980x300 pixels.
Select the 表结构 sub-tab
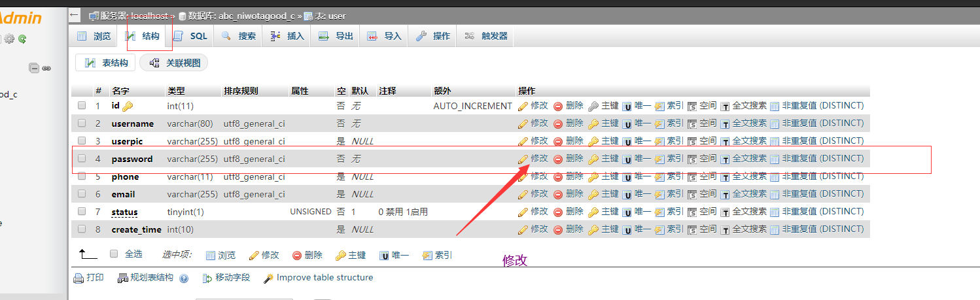pyautogui.click(x=105, y=63)
